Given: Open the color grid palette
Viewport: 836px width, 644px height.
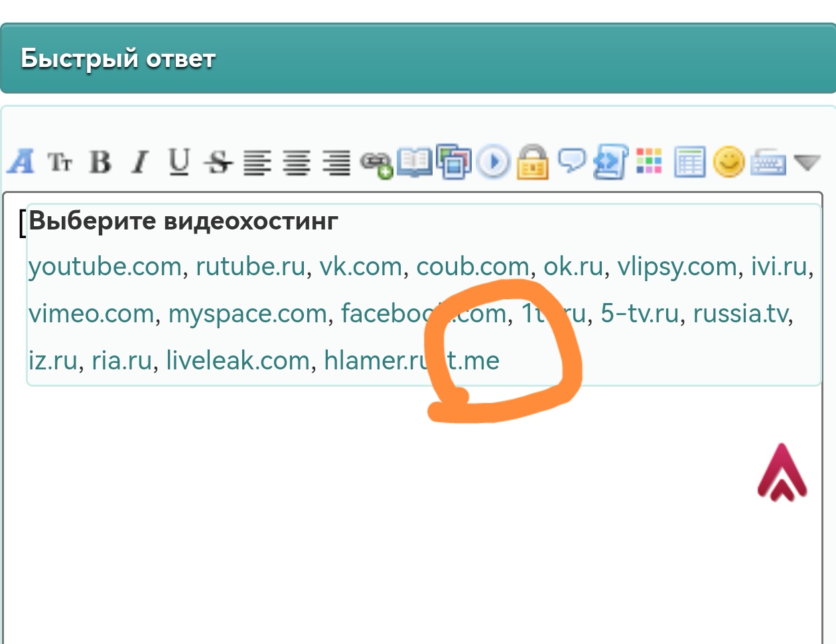Looking at the screenshot, I should tap(649, 161).
